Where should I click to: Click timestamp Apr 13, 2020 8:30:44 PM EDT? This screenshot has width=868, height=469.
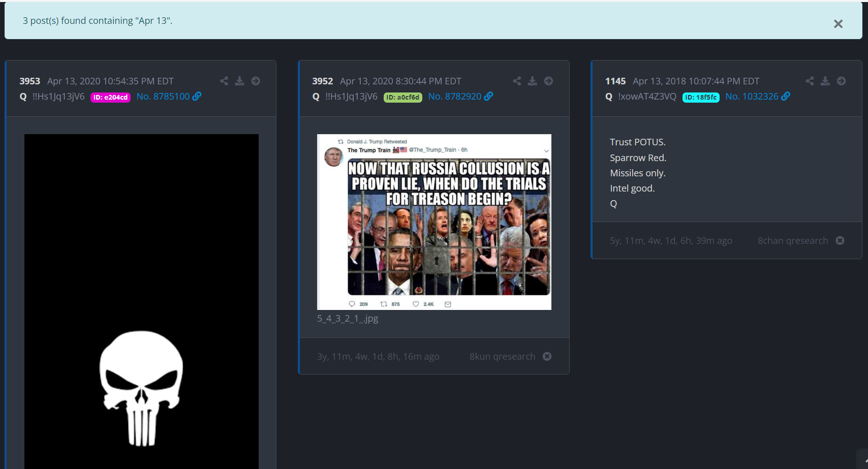coord(400,81)
